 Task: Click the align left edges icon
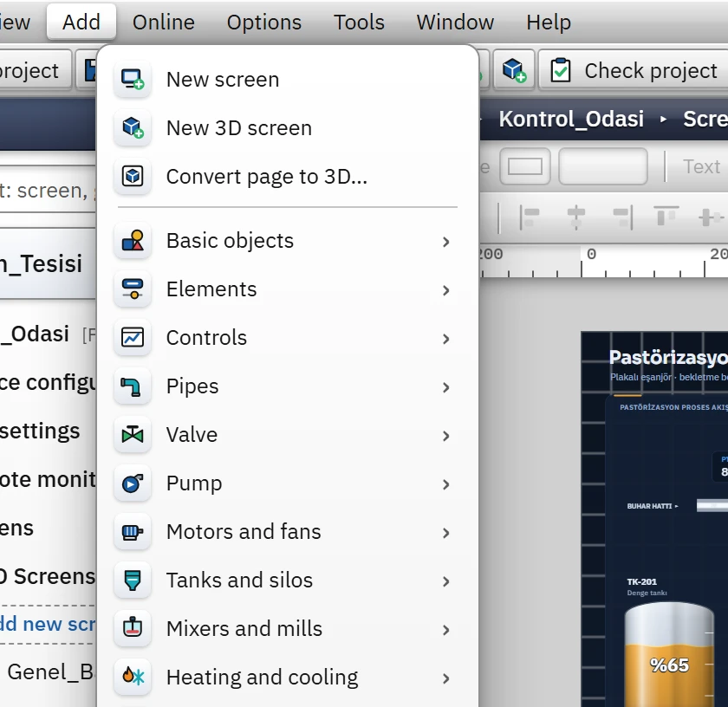point(529,218)
